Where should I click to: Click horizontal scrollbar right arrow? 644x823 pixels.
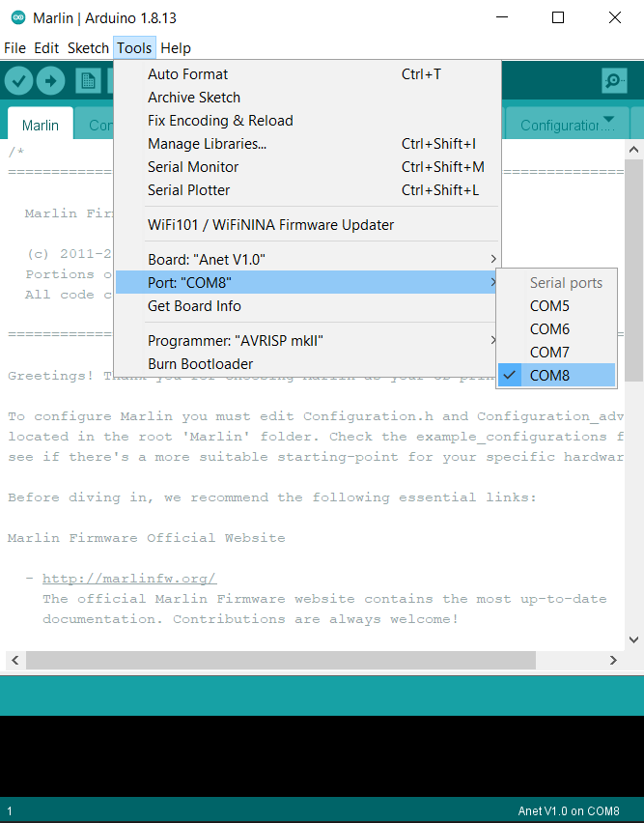click(613, 661)
